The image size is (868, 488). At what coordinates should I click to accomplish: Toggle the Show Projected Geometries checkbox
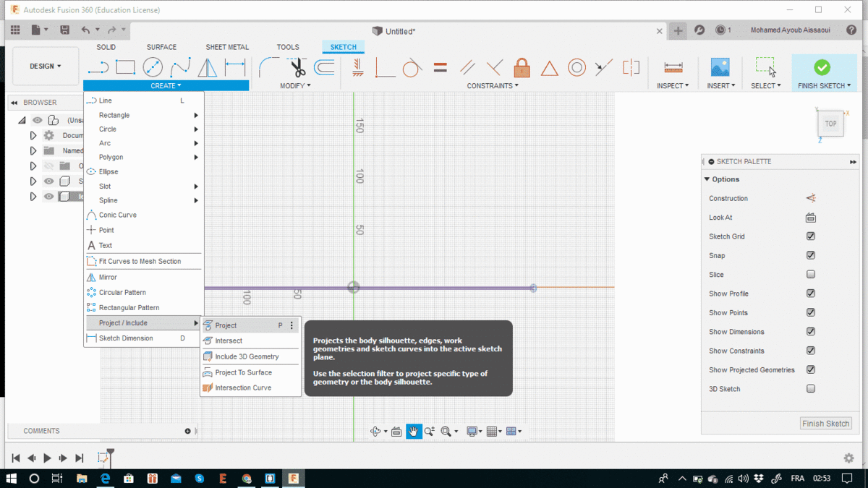tap(811, 370)
